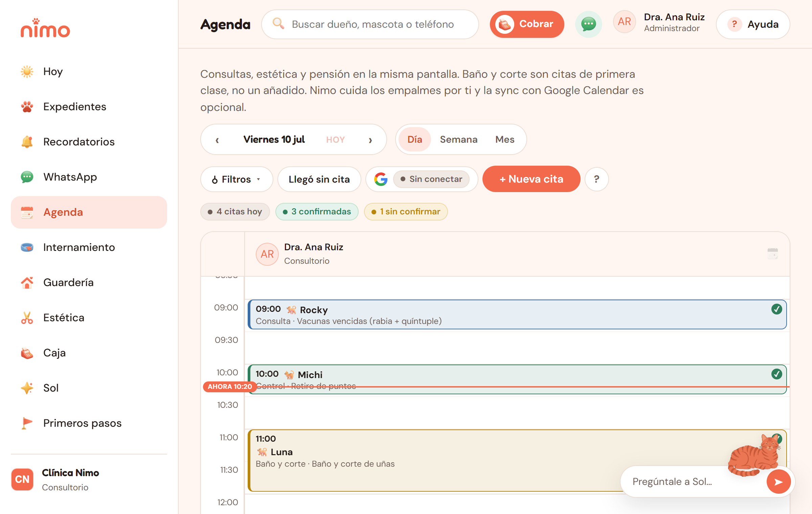Go to previous day with left chevron
This screenshot has height=514, width=812.
(x=217, y=140)
